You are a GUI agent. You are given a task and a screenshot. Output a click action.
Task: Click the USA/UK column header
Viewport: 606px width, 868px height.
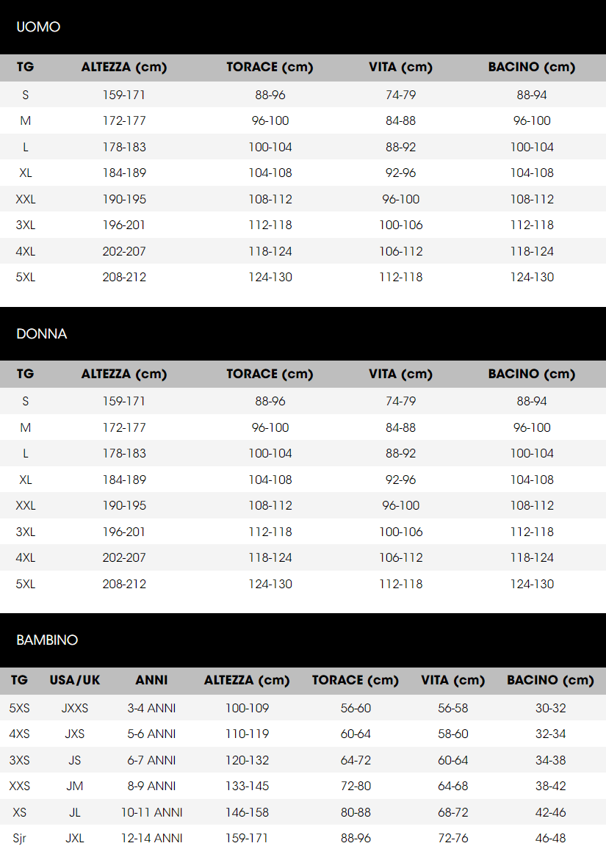click(75, 680)
